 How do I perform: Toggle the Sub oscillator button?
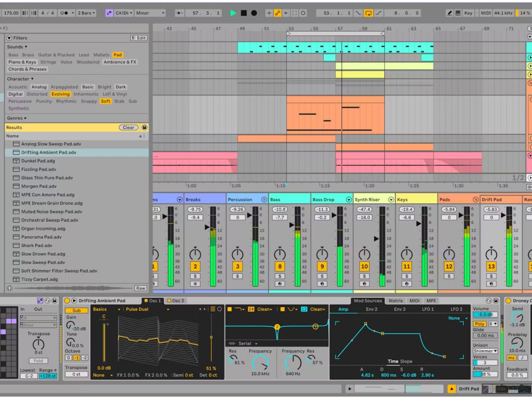(76, 310)
